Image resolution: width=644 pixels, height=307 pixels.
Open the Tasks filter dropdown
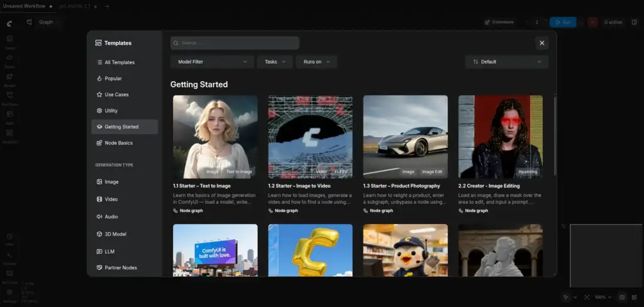tap(275, 62)
